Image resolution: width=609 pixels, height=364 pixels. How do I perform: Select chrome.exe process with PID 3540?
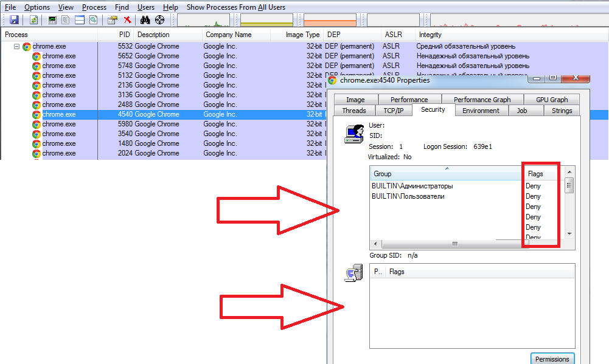click(x=163, y=134)
